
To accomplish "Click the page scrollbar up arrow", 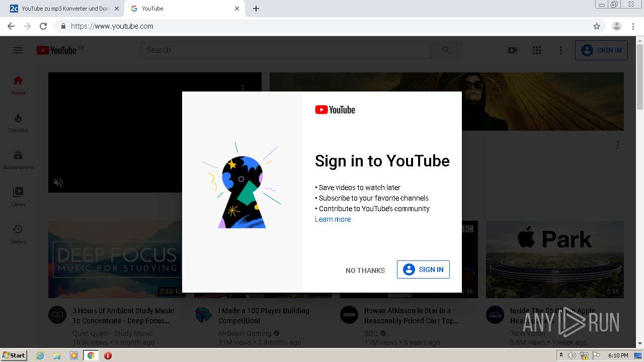I will click(640, 40).
